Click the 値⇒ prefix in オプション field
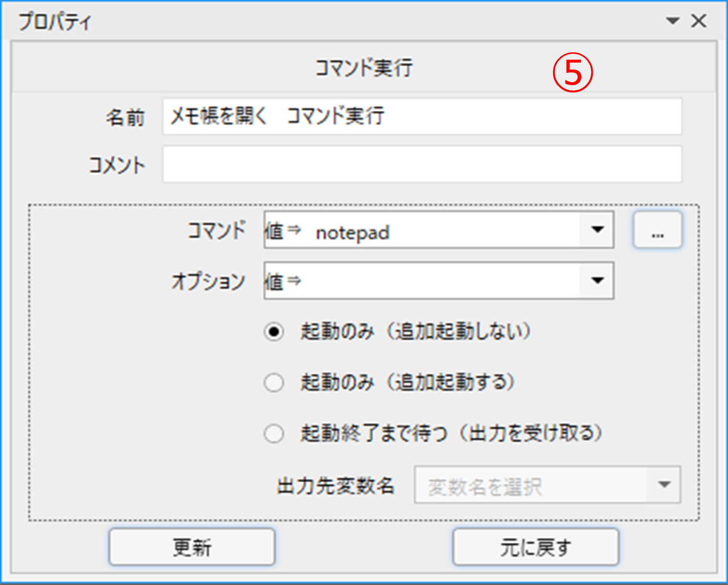 point(283,282)
